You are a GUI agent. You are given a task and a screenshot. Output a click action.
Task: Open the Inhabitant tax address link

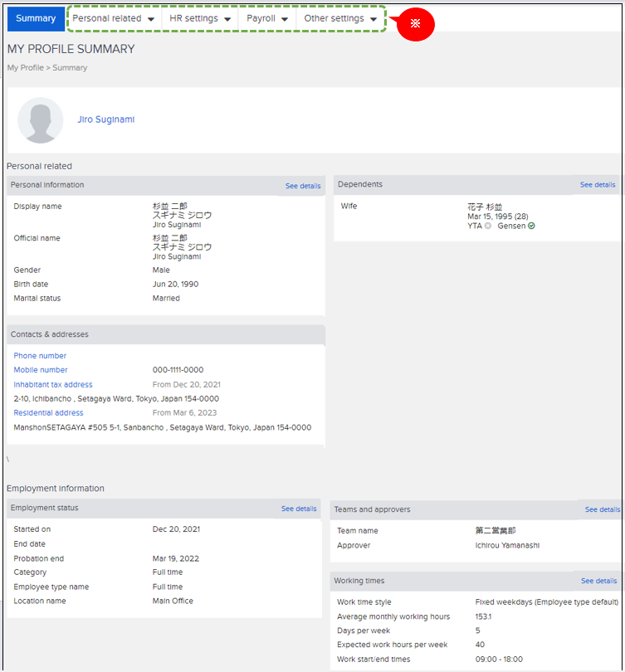[x=51, y=384]
